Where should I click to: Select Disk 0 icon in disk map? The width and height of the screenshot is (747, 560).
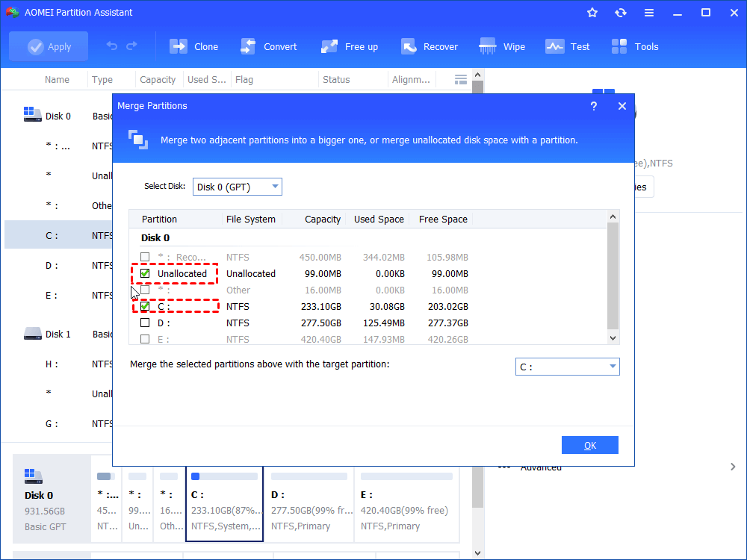point(34,476)
